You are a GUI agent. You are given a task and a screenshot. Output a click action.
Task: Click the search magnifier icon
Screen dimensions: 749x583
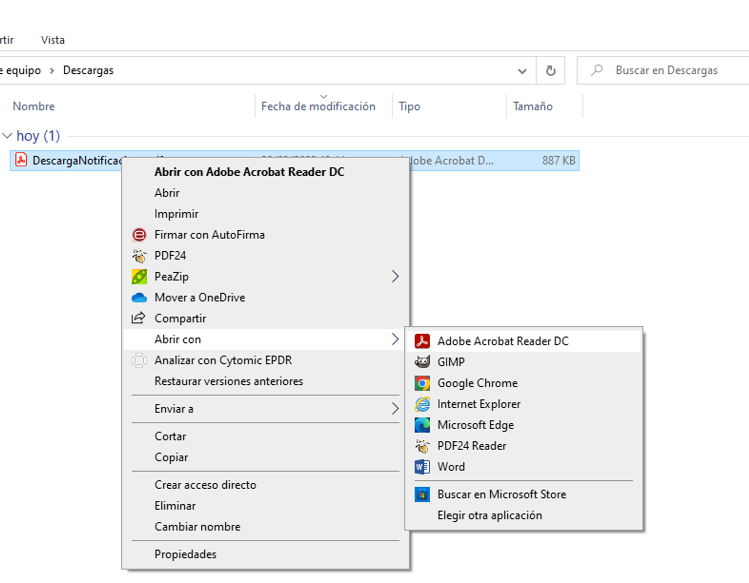pyautogui.click(x=597, y=71)
